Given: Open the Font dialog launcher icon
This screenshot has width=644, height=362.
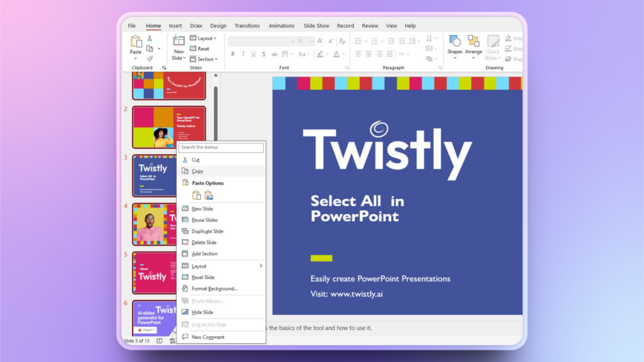Looking at the screenshot, I should pyautogui.click(x=347, y=68).
